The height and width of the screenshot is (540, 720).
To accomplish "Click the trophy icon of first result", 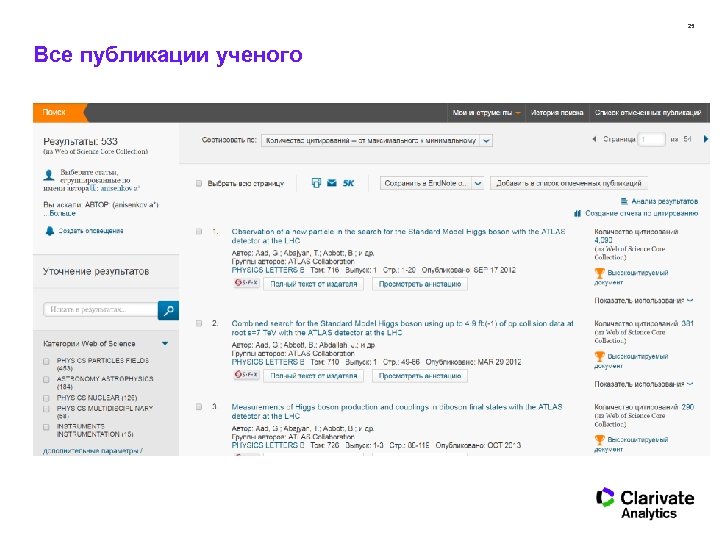I will point(599,273).
